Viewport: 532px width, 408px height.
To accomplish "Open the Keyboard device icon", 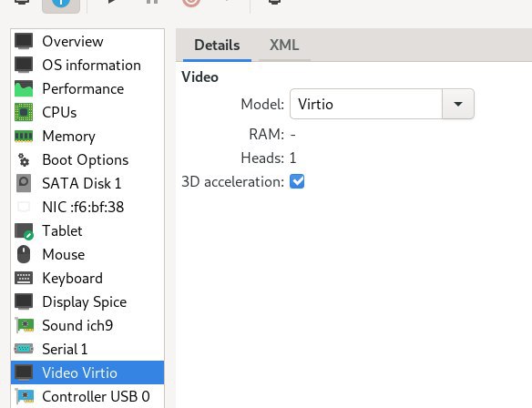I will [x=24, y=278].
